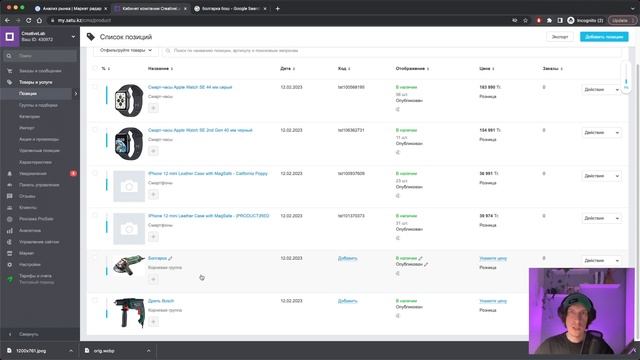Click the Свернуть sidebar collapse button

[x=29, y=334]
